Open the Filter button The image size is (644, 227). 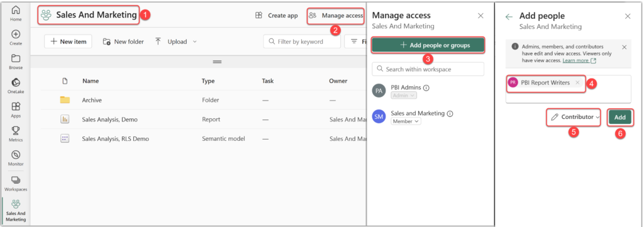pyautogui.click(x=357, y=42)
